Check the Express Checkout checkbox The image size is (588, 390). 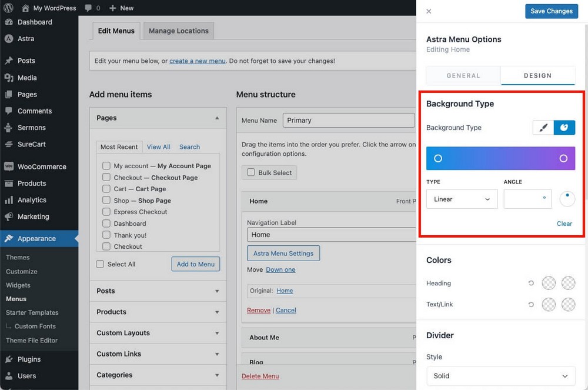[x=106, y=212]
